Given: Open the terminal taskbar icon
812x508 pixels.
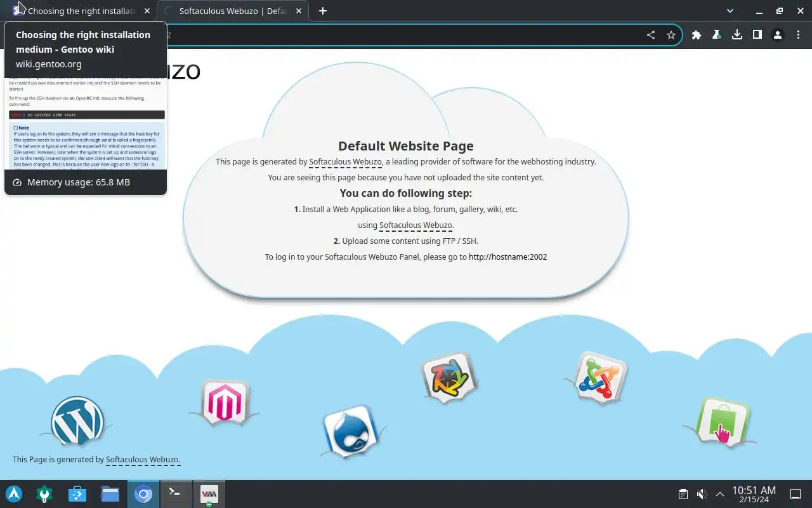Looking at the screenshot, I should [x=176, y=494].
